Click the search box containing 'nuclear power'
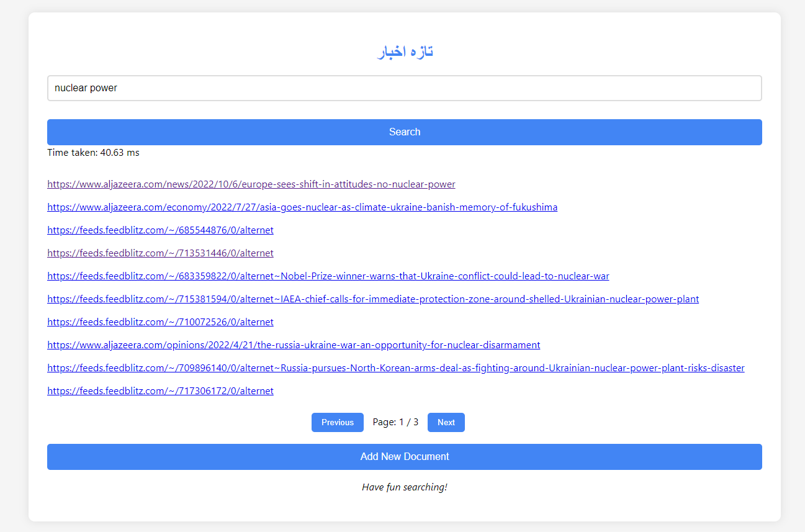805x532 pixels. (x=404, y=88)
